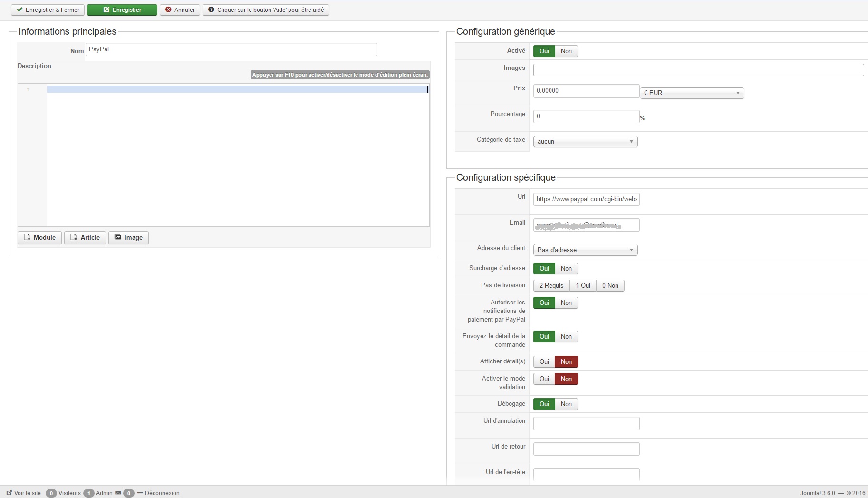
Task: Click the messages count badge
Action: pyautogui.click(x=128, y=493)
